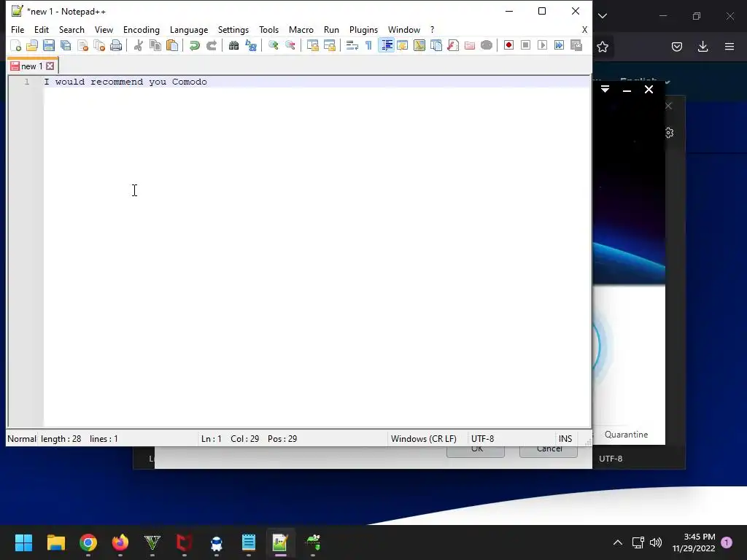Image resolution: width=747 pixels, height=560 pixels.
Task: Click Notepad++ status bar 'UTF-8' encoding
Action: (x=483, y=438)
